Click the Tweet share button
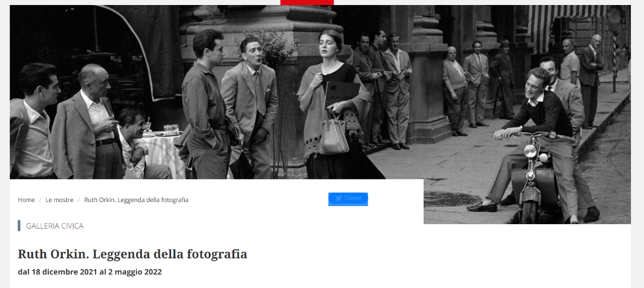644x288 pixels. (x=348, y=199)
